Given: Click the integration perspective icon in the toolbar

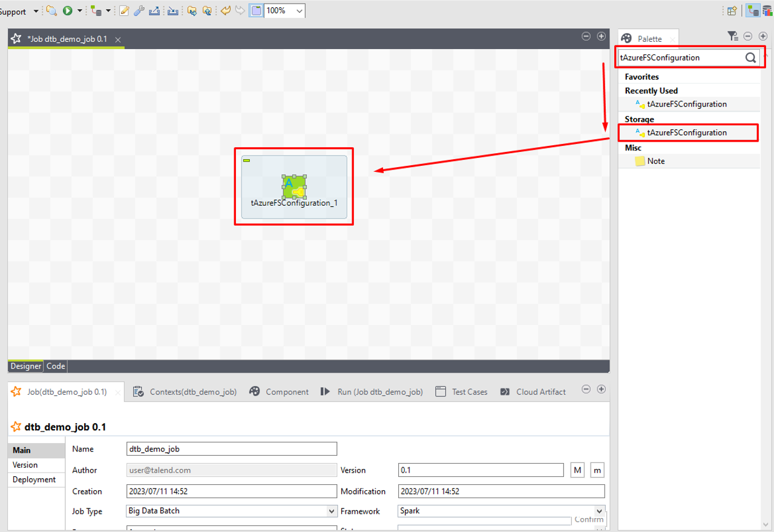Looking at the screenshot, I should 96,11.
